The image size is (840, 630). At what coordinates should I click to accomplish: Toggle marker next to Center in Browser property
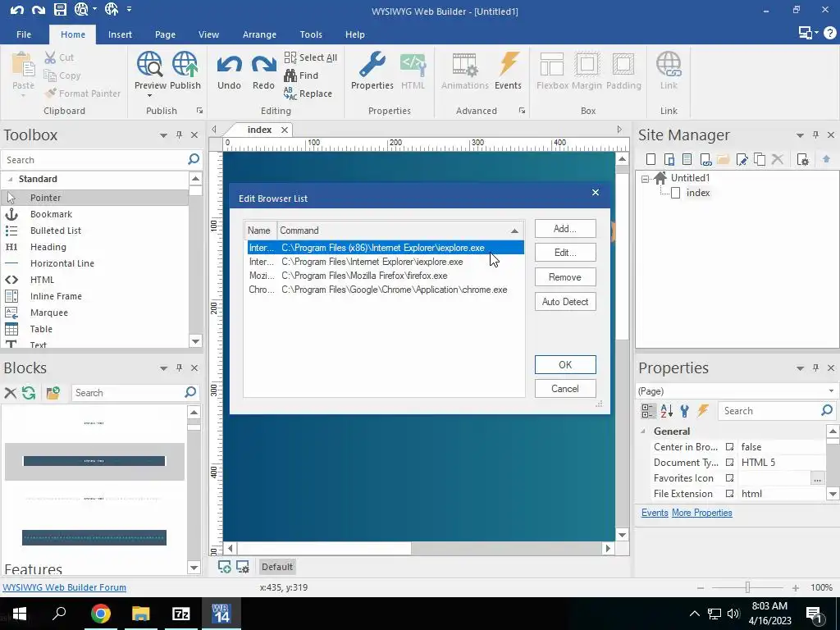729,447
